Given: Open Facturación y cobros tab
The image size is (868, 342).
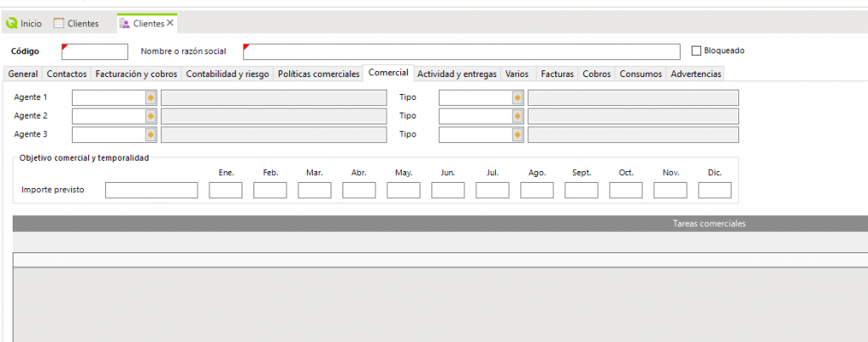Looking at the screenshot, I should click(x=136, y=74).
